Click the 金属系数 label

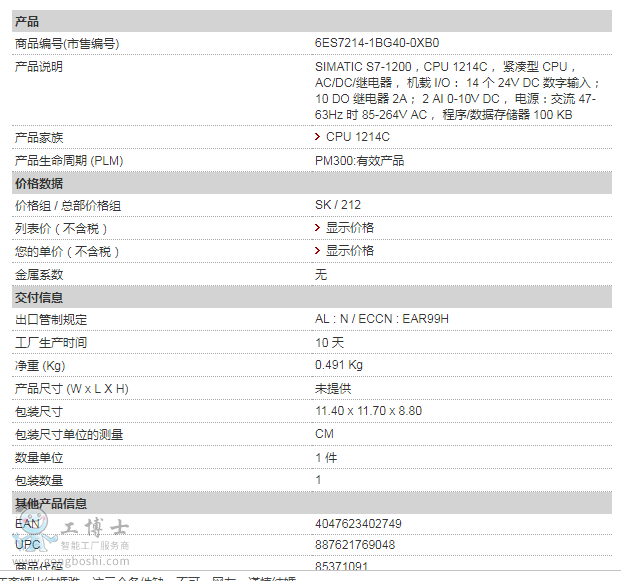[x=39, y=275]
